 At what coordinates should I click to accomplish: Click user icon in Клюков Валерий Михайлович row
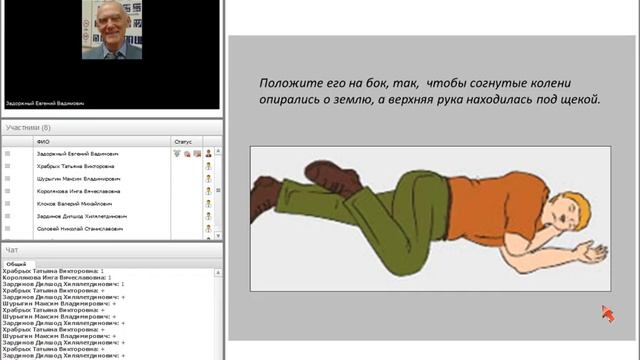point(208,204)
